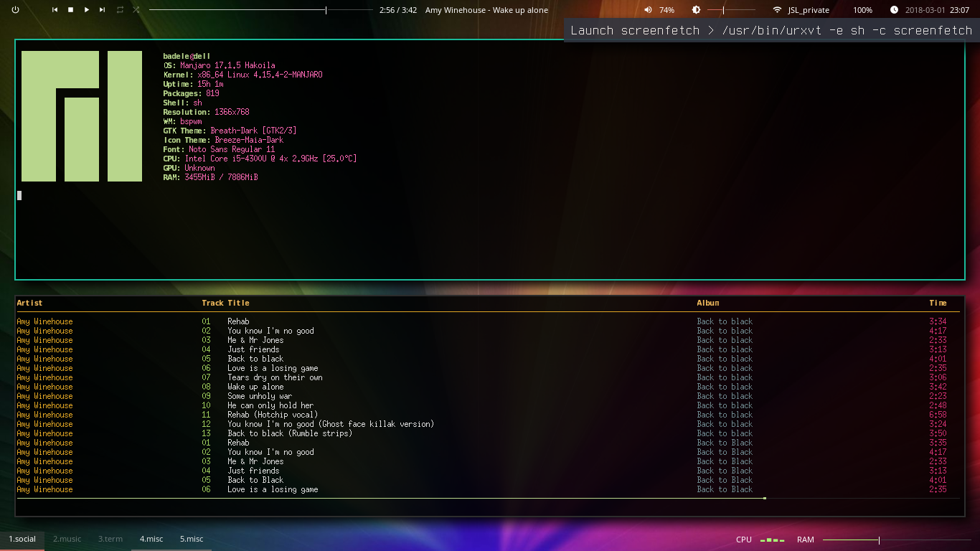Click the Resolution 1366x768 line
Viewport: 980px width, 551px height.
coord(206,112)
